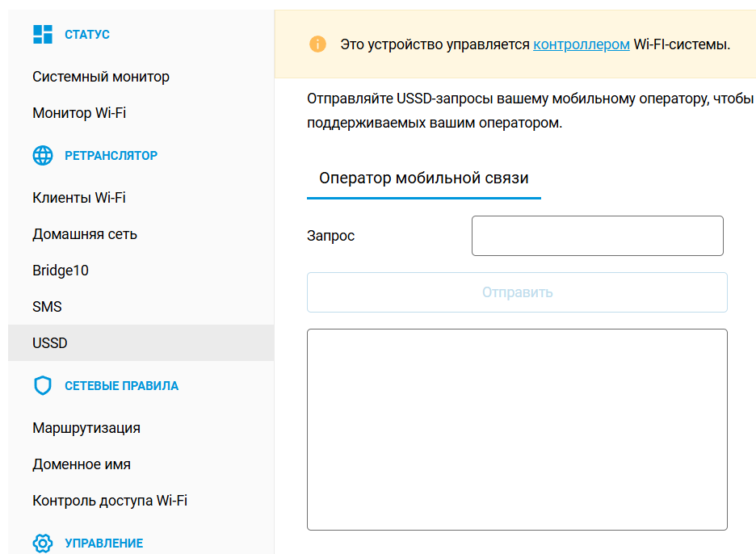Click the globe icon beside Ретранслятор

click(42, 155)
